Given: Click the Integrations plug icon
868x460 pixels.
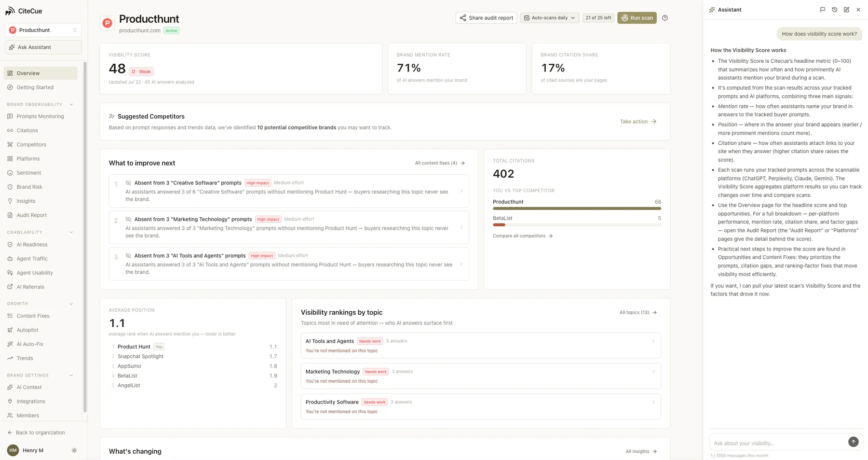Looking at the screenshot, I should (x=10, y=401).
